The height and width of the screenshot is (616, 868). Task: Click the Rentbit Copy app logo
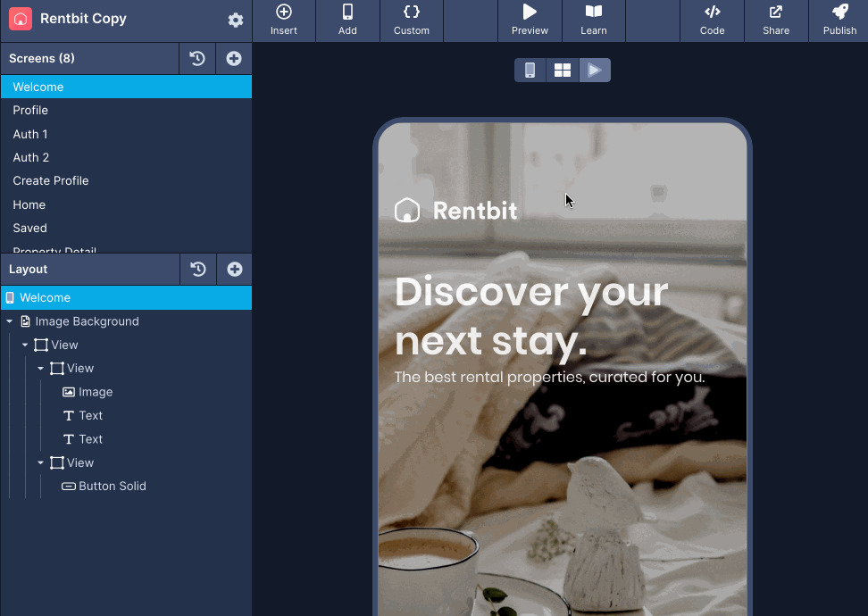coord(21,19)
